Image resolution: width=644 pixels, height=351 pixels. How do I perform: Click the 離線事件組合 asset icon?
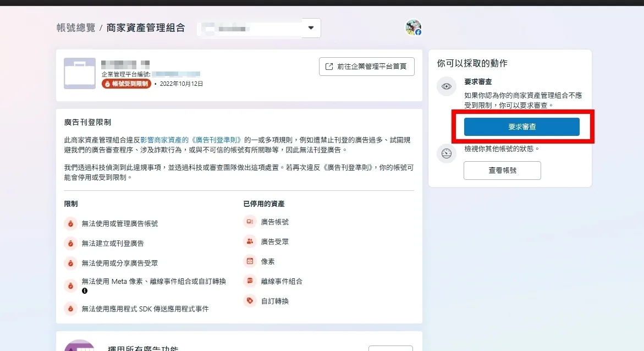coord(250,281)
